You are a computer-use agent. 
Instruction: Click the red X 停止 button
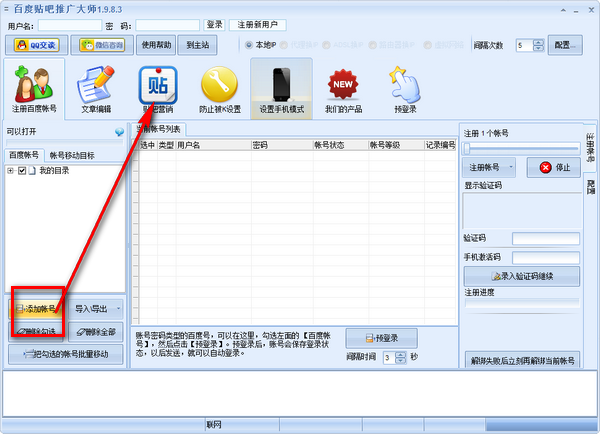tap(554, 168)
